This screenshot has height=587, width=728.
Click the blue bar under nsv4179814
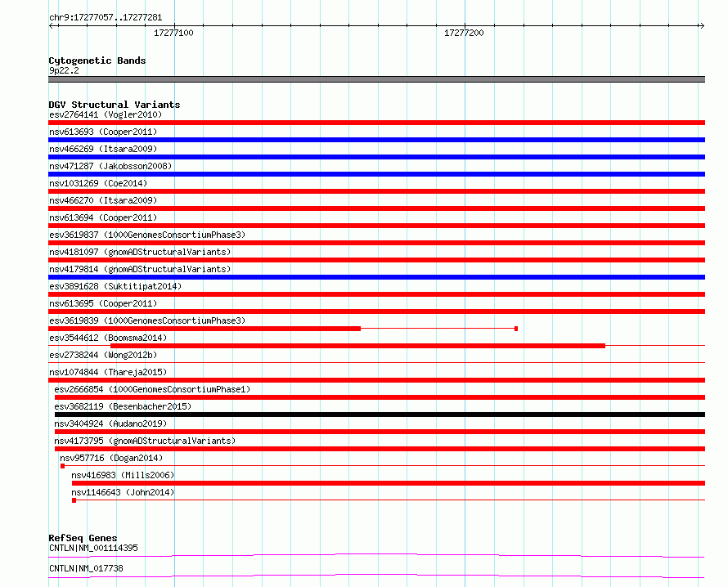[376, 277]
